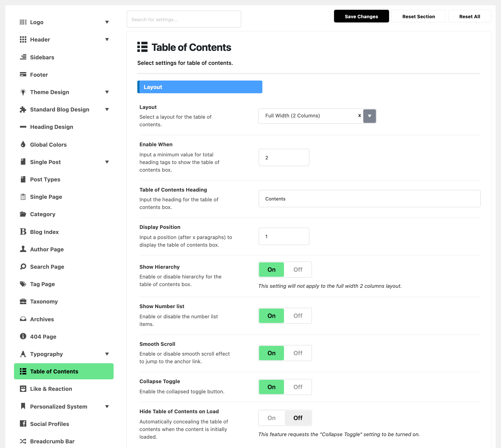The image size is (501, 448).
Task: Click the Reset All button
Action: [x=469, y=16]
